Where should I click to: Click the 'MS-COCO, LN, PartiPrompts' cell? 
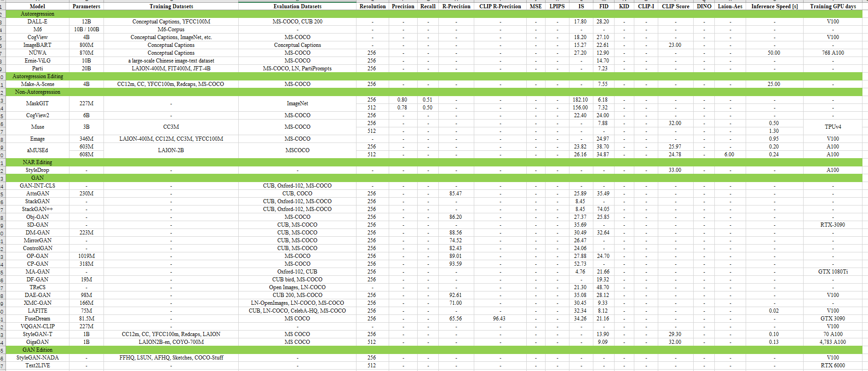[x=297, y=68]
